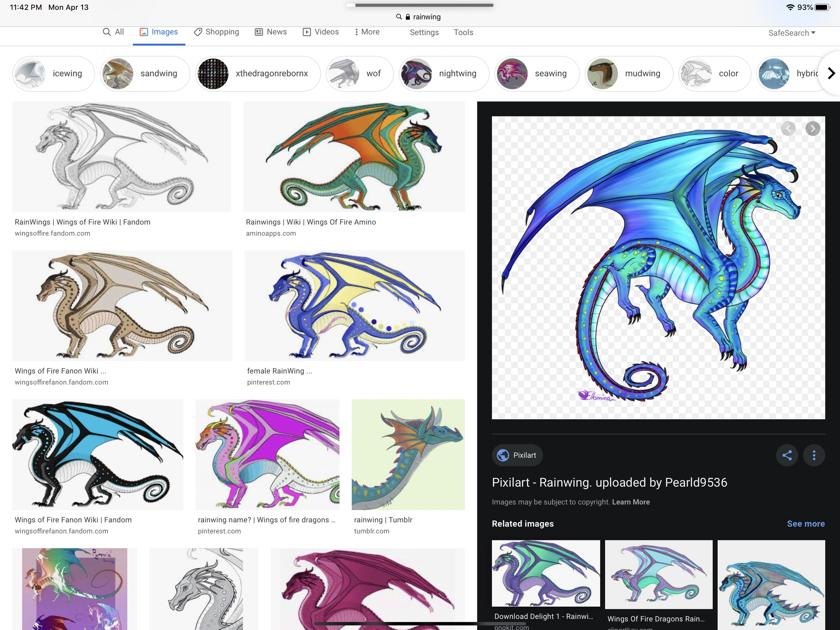Open the Tools options
840x630 pixels.
point(463,32)
